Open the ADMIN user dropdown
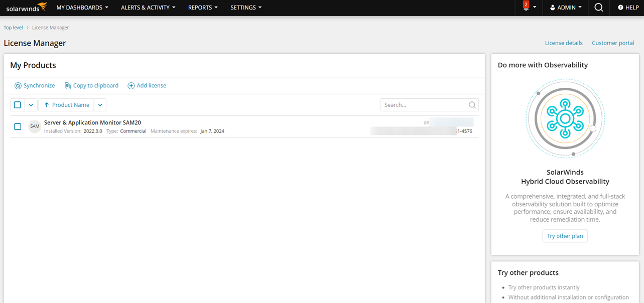 pyautogui.click(x=566, y=8)
